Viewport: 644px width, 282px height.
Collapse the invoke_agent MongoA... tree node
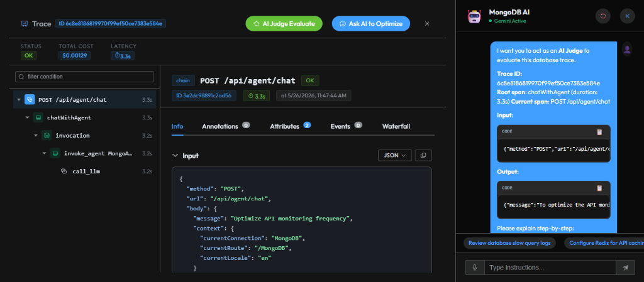click(x=45, y=153)
